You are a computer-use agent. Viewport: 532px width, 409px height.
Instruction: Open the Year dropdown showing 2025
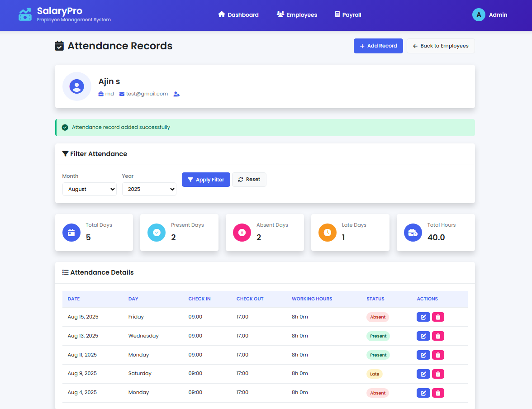[149, 189]
